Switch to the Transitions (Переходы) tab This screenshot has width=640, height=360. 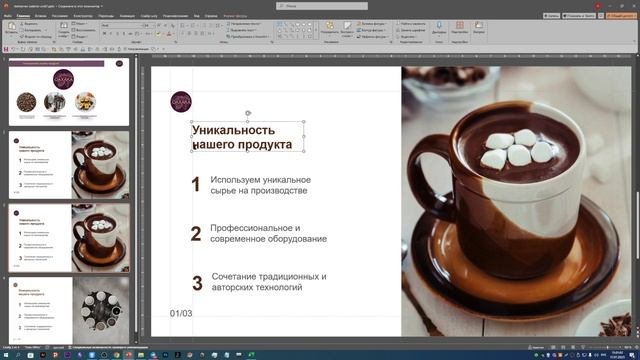click(106, 16)
